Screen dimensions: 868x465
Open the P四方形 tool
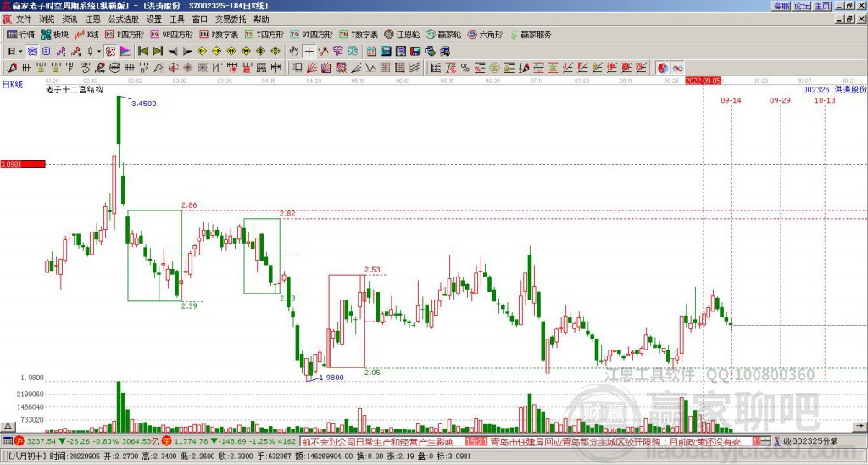click(125, 34)
